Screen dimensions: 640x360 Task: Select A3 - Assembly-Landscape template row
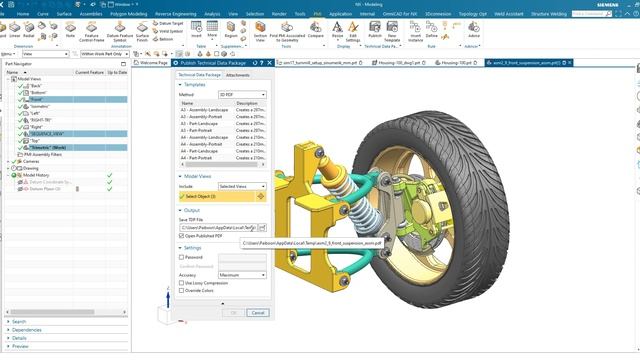coord(223,110)
